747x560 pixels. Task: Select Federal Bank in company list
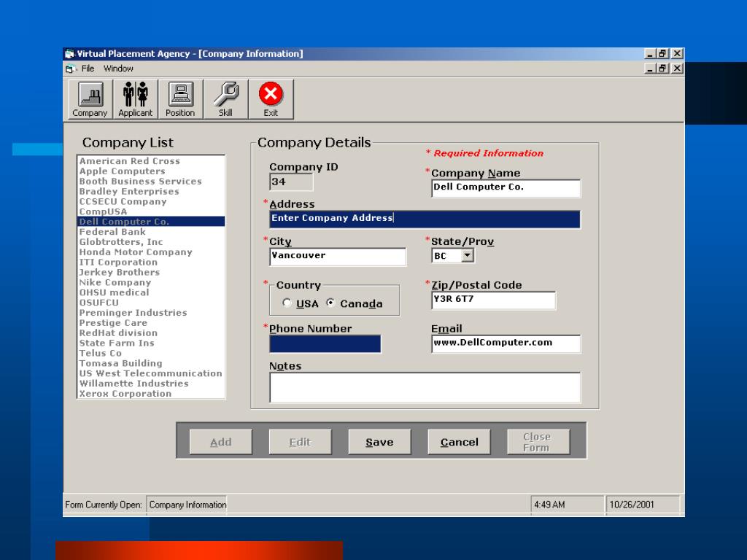(151, 231)
